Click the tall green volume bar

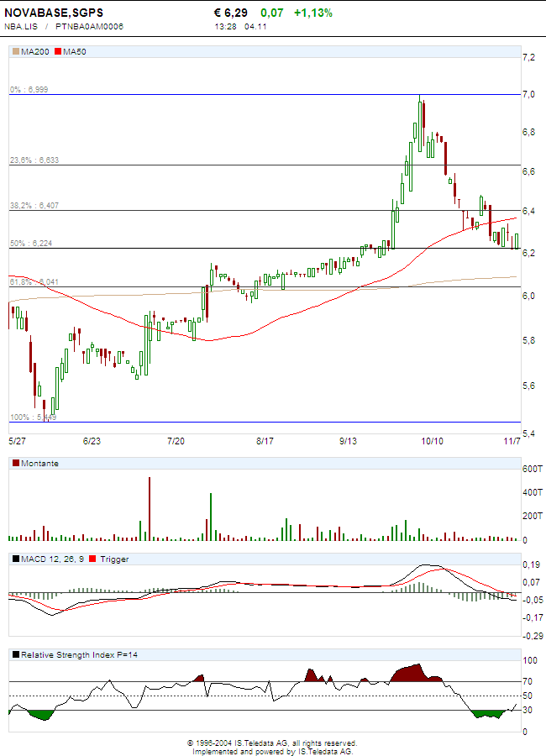coord(211,517)
